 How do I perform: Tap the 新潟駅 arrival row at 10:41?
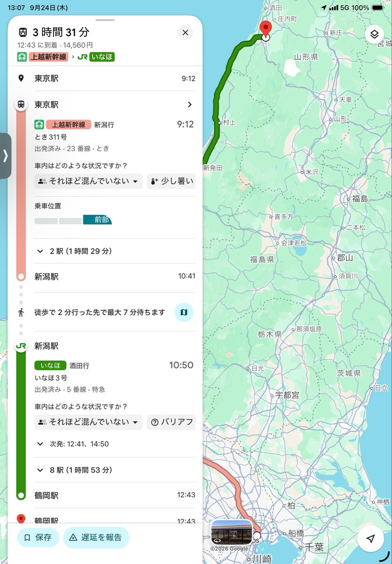[115, 276]
